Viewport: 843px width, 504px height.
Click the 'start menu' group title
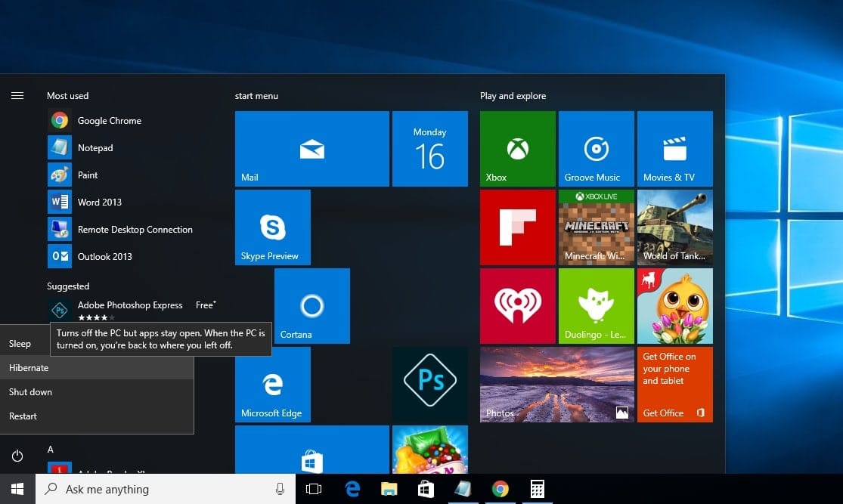(256, 96)
